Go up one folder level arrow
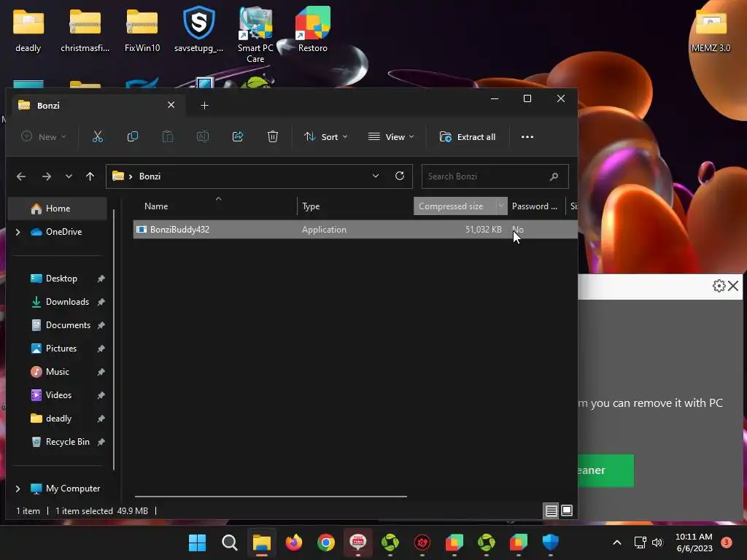Screen dimensions: 747x560 [90, 176]
